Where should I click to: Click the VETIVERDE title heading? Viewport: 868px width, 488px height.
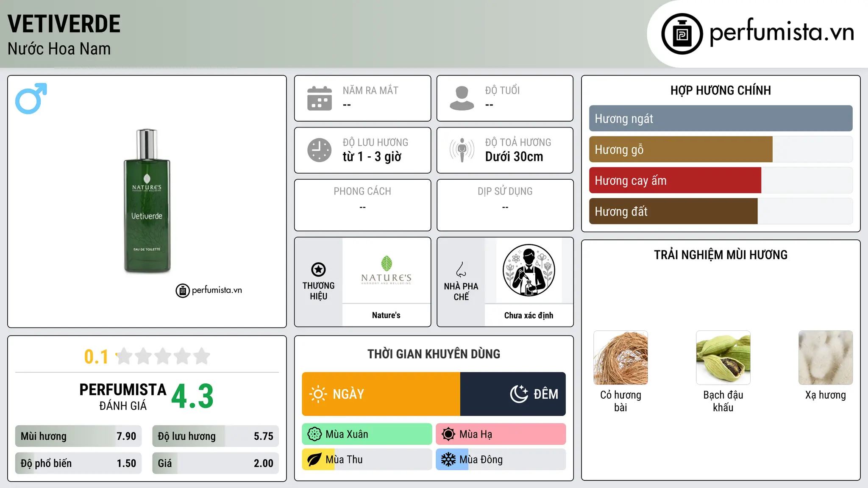click(x=64, y=24)
